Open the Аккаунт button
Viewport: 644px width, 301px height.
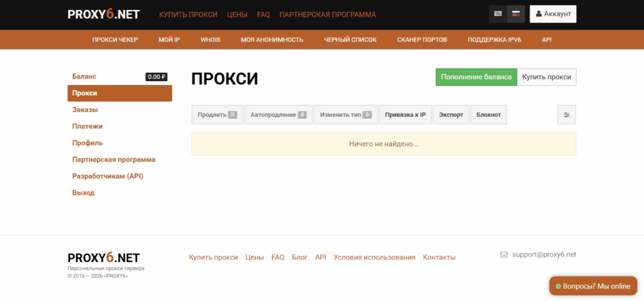[553, 14]
